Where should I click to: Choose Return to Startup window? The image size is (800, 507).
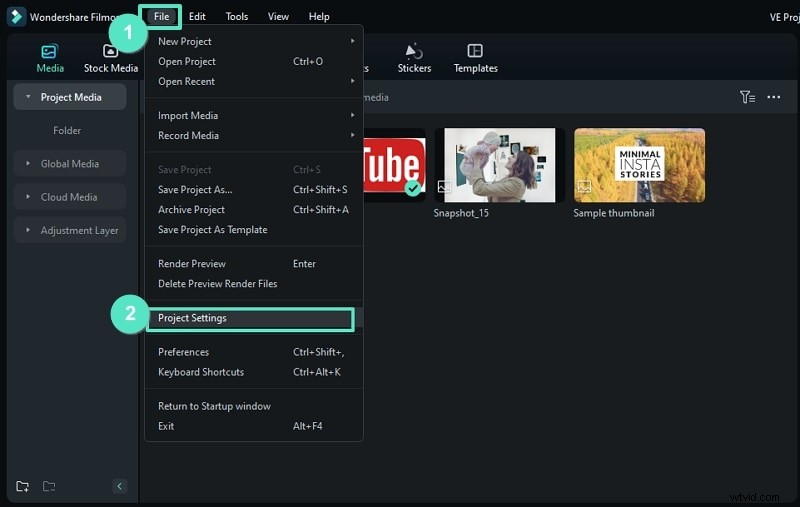coord(254,406)
